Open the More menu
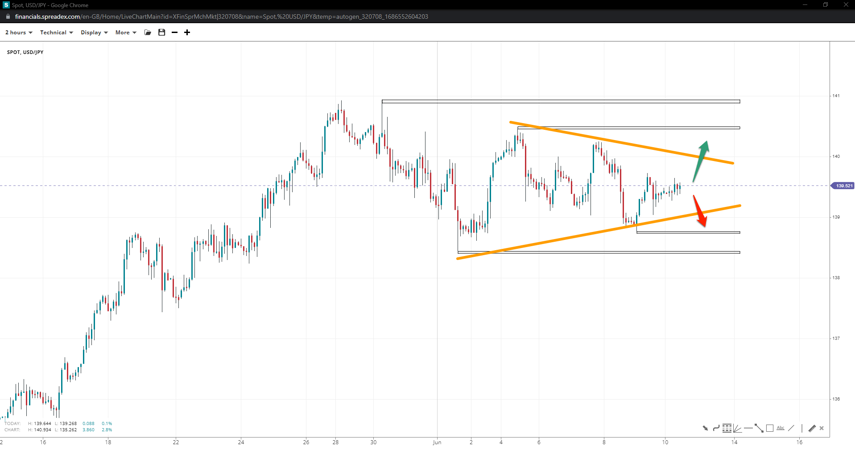The height and width of the screenshot is (450, 855). (125, 33)
